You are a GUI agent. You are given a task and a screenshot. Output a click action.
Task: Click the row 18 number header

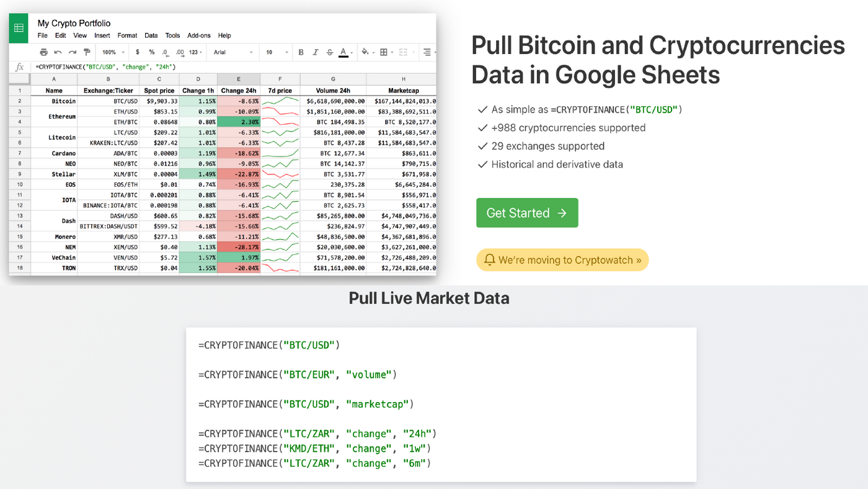tap(20, 268)
